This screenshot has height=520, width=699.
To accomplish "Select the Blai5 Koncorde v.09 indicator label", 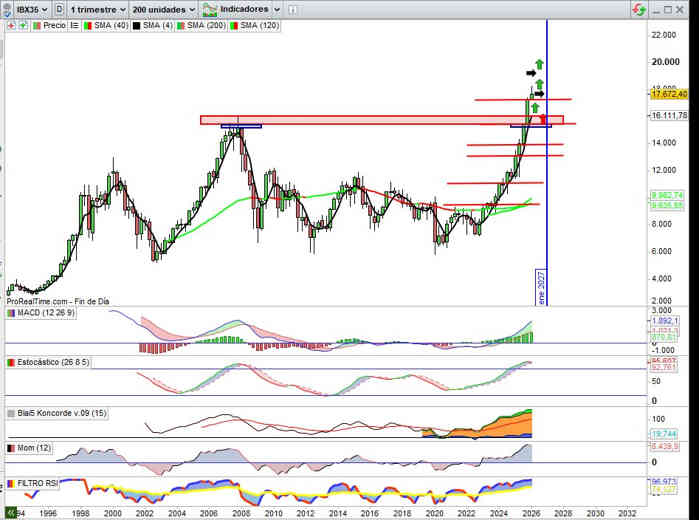I will 52,412.
